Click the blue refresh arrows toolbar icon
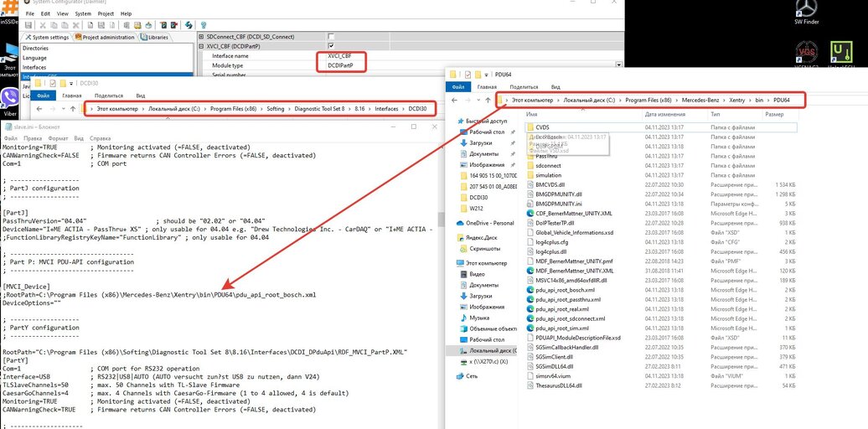Viewport: 868px width, 429px height. point(189,25)
